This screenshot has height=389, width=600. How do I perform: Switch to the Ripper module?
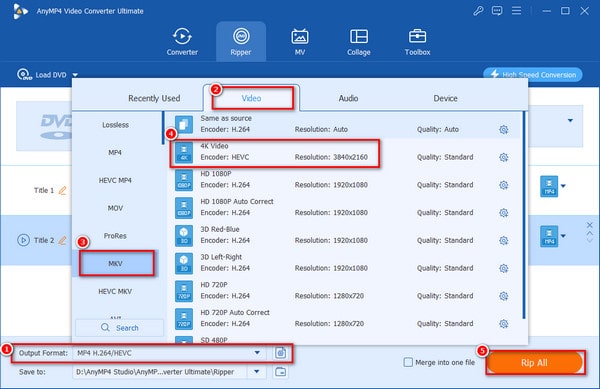[x=241, y=41]
